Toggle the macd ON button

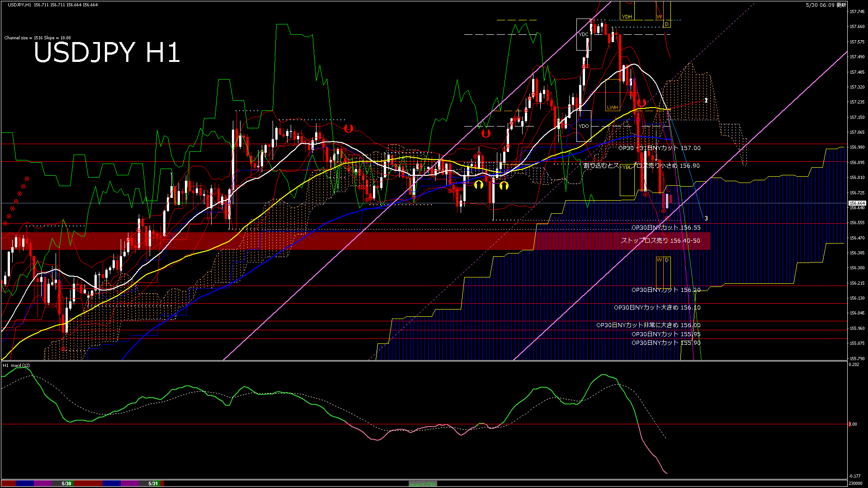click(x=423, y=483)
